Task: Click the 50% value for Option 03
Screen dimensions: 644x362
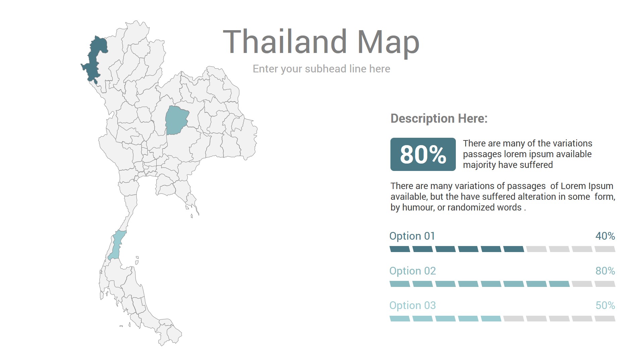Action: pos(605,305)
